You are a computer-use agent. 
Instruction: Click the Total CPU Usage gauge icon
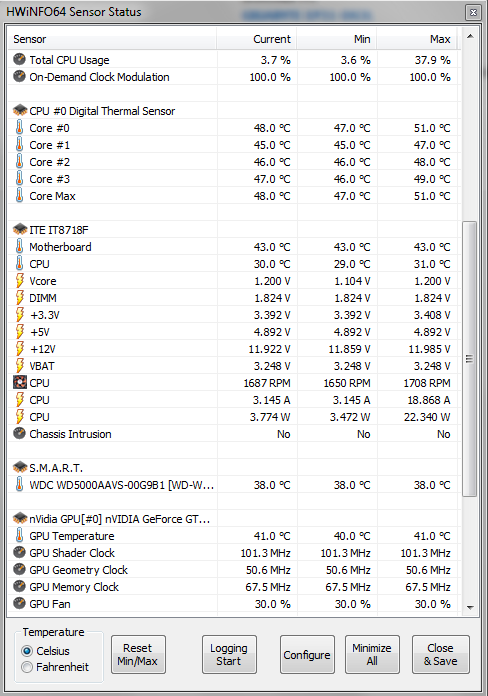[19, 59]
